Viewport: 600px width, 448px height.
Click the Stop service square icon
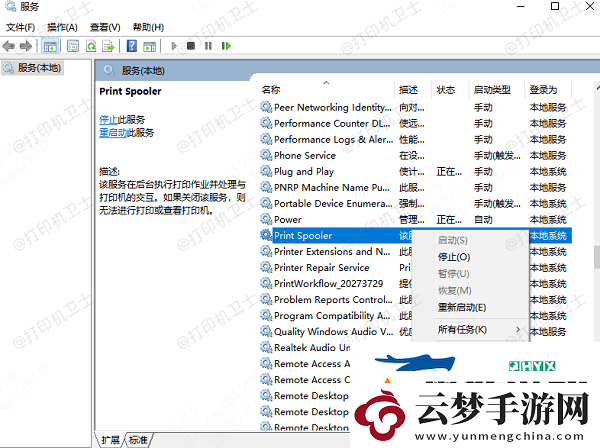[x=191, y=46]
